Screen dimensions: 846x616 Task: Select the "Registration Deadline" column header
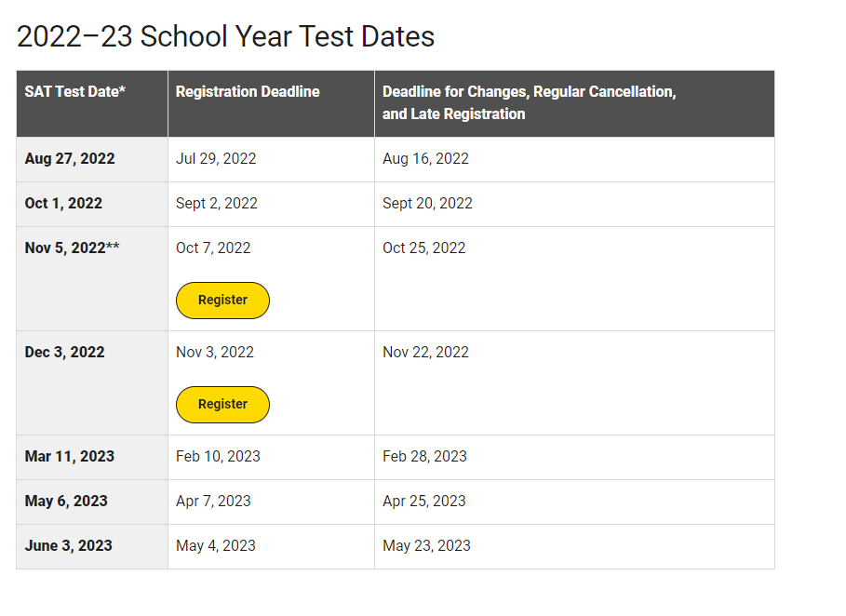[248, 91]
